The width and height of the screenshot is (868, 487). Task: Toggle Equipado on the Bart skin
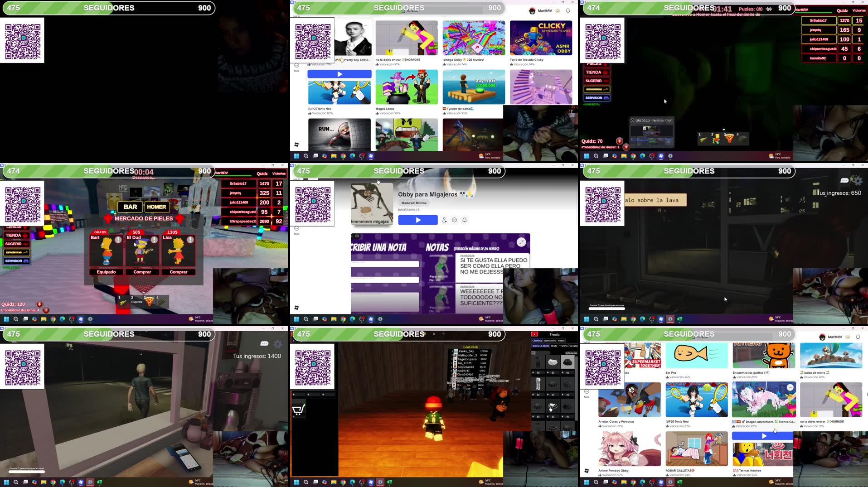tap(107, 272)
